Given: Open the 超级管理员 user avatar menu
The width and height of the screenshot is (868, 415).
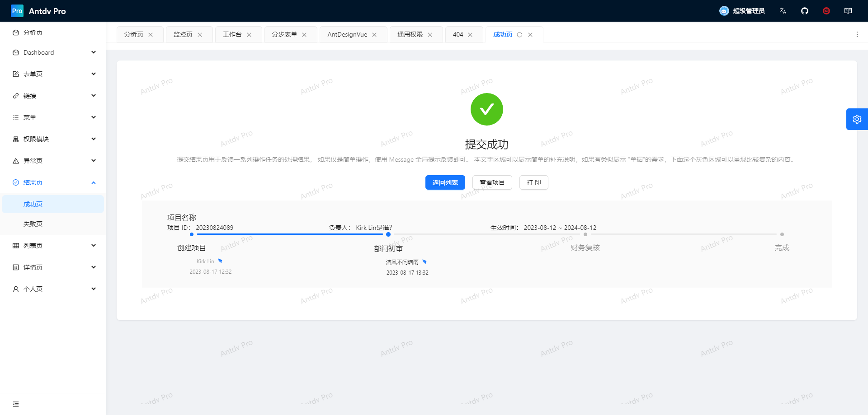Looking at the screenshot, I should click(742, 11).
